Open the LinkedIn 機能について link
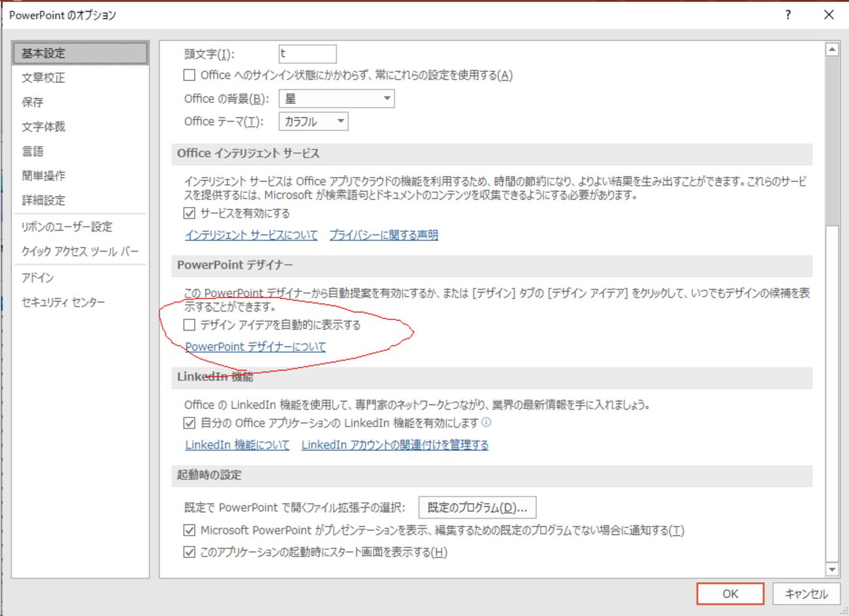The image size is (849, 616). coord(237,445)
